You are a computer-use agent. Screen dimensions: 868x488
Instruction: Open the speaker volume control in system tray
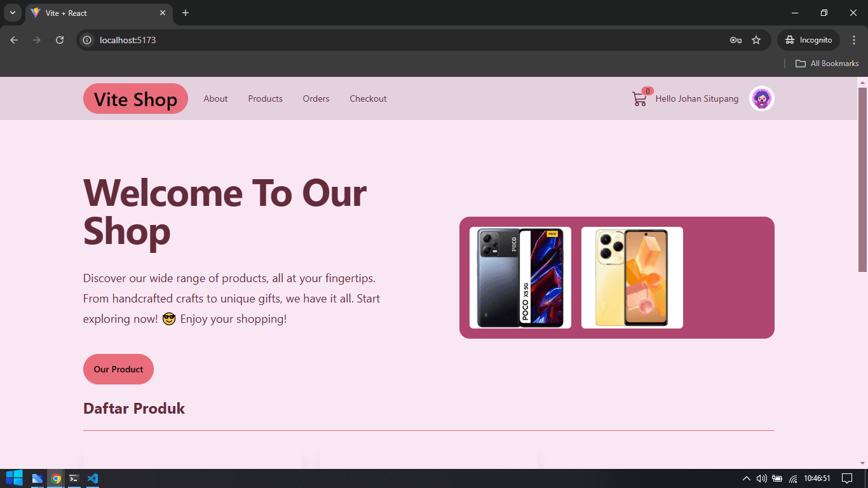coord(761,478)
